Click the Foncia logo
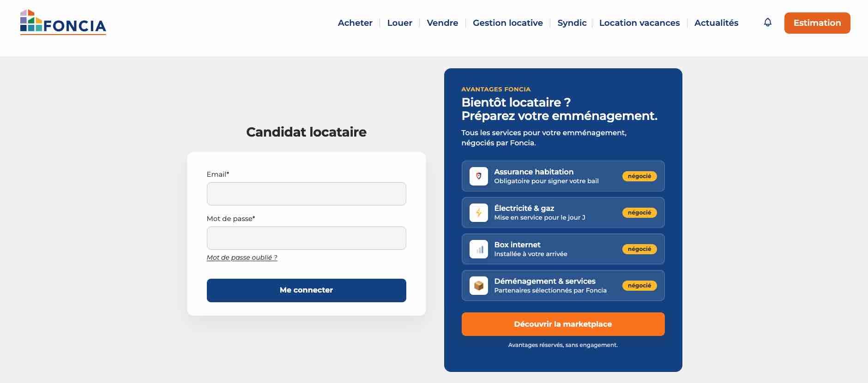This screenshot has height=383, width=868. (x=63, y=22)
